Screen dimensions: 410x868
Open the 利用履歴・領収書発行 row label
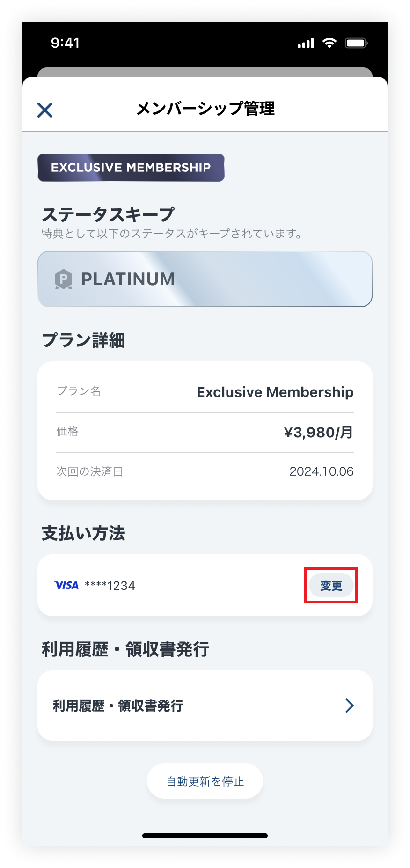pyautogui.click(x=118, y=706)
